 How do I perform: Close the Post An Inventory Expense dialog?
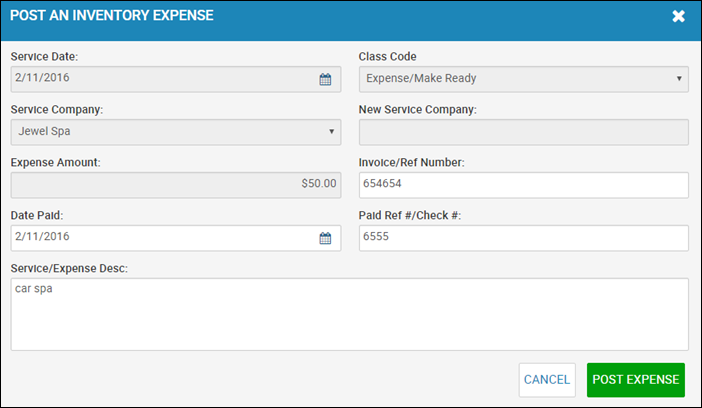pos(678,16)
